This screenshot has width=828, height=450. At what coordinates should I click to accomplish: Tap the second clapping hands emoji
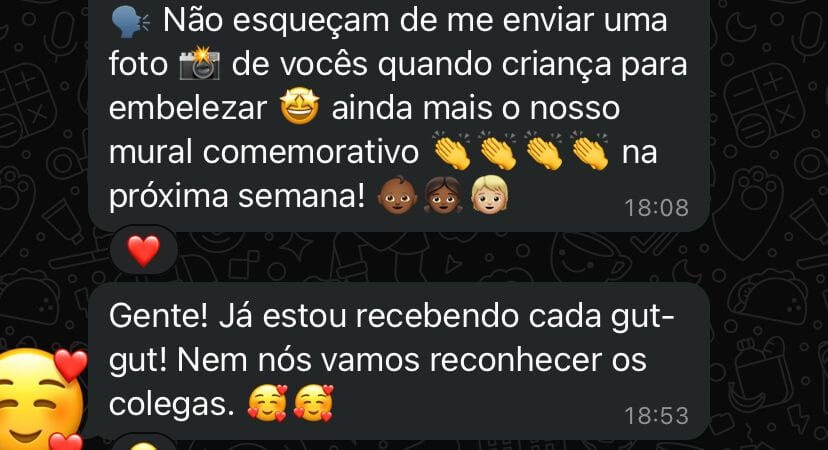(x=498, y=152)
